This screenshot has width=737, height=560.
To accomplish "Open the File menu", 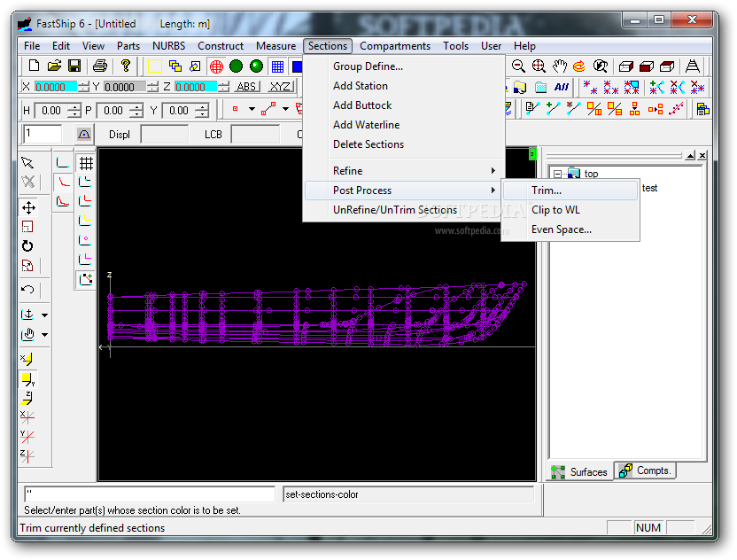I will (x=32, y=46).
